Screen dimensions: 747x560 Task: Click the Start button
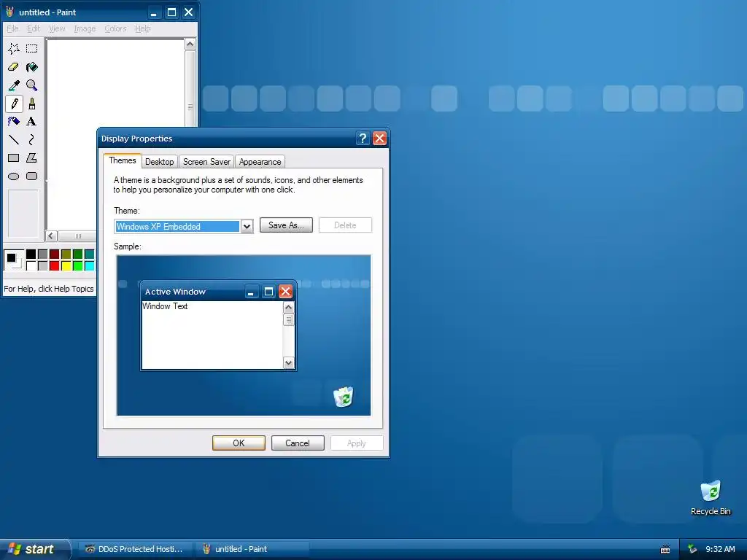[x=34, y=549]
